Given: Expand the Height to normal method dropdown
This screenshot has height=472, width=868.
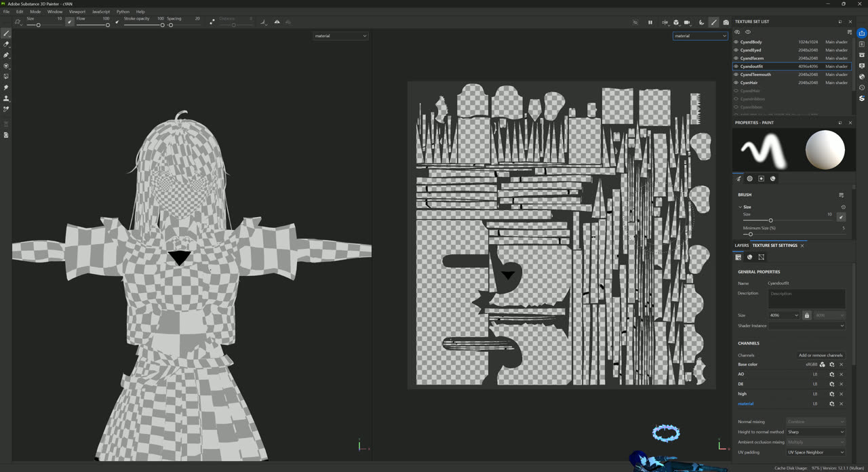Looking at the screenshot, I should coord(816,432).
